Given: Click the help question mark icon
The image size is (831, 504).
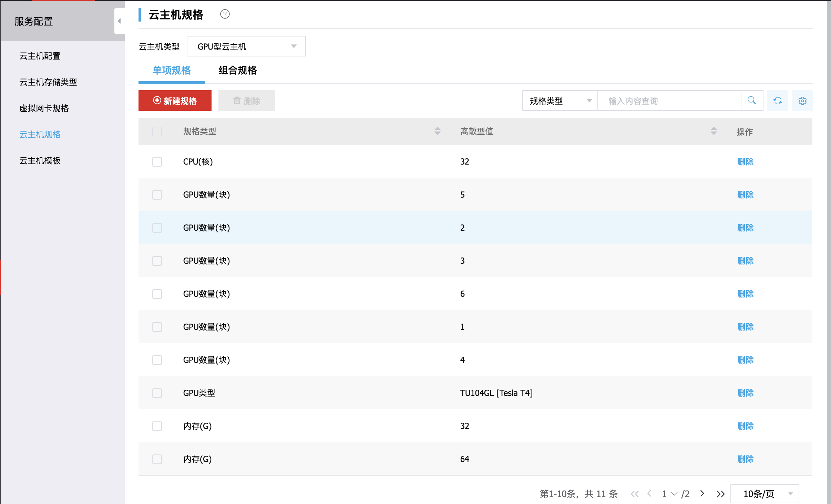Looking at the screenshot, I should coord(225,14).
